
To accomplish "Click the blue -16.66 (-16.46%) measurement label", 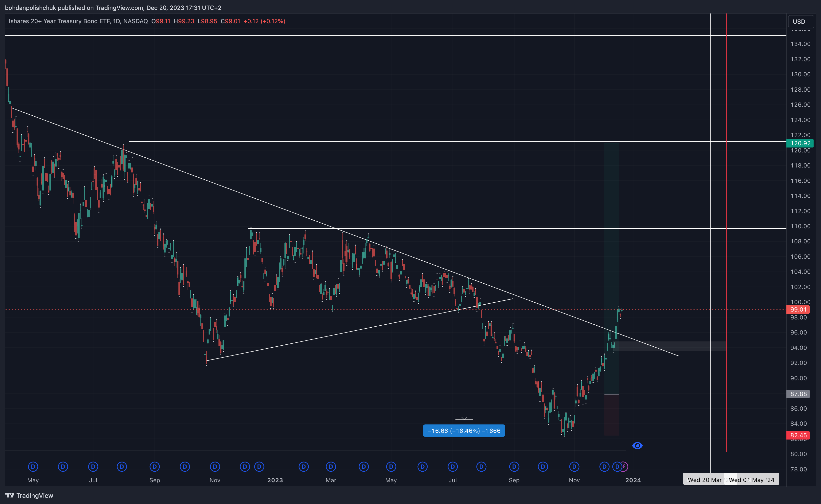I will [464, 431].
